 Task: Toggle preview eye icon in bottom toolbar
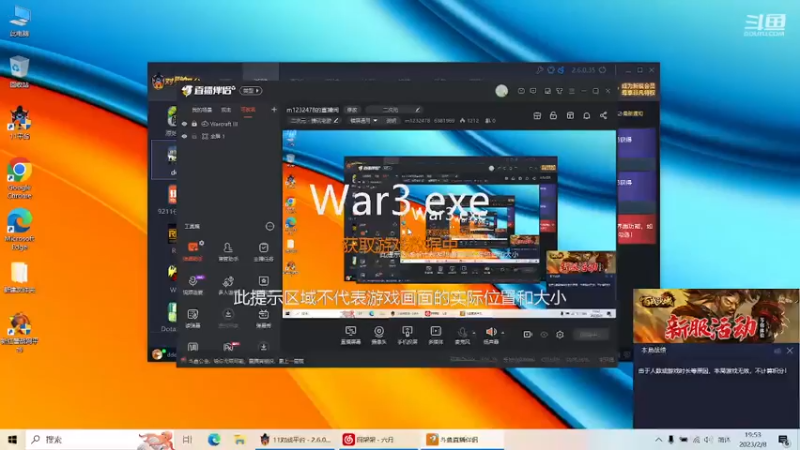tap(544, 335)
